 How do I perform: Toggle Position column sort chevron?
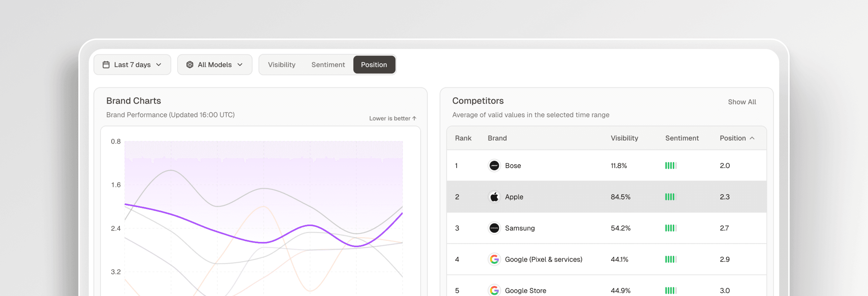[752, 138]
